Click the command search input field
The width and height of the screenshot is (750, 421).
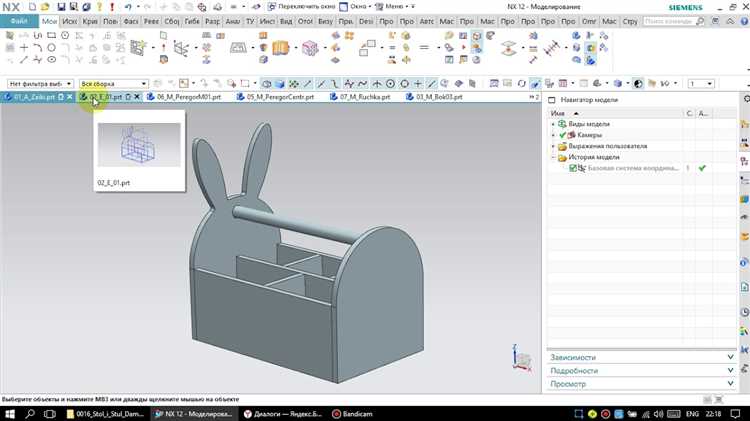668,22
